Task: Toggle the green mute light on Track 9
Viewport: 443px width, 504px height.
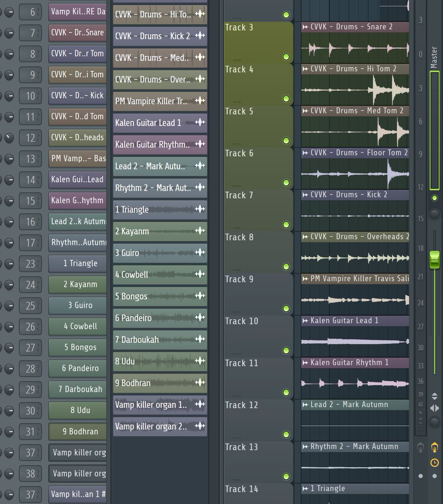Action: point(286,309)
